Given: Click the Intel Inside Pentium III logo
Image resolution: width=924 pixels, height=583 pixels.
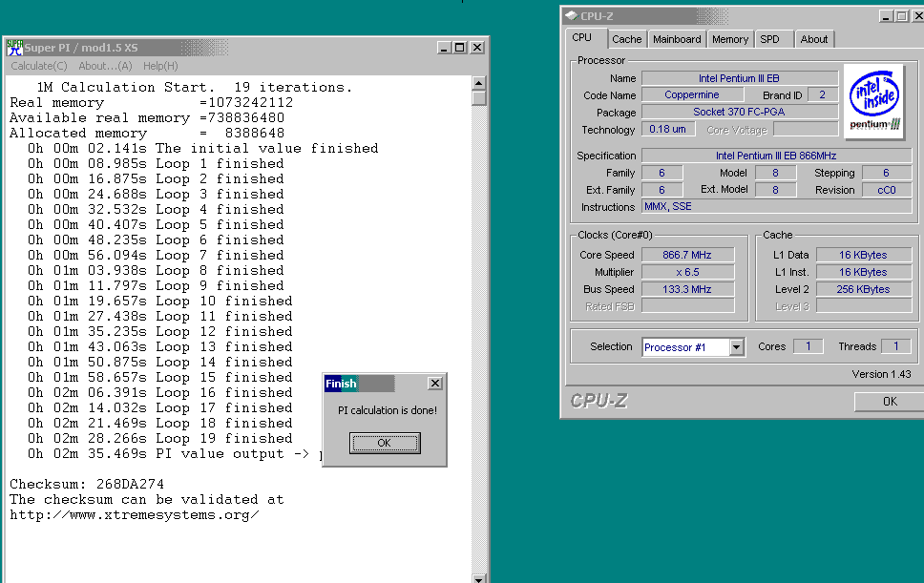Looking at the screenshot, I should 874,101.
